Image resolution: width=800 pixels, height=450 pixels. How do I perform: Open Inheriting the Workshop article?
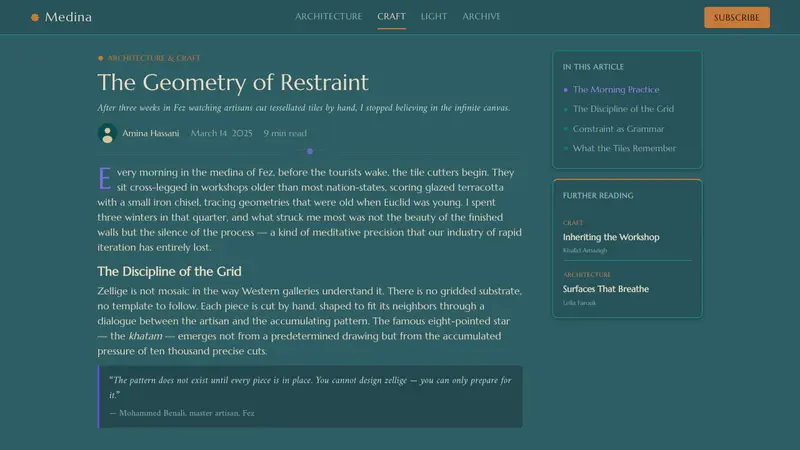point(611,237)
